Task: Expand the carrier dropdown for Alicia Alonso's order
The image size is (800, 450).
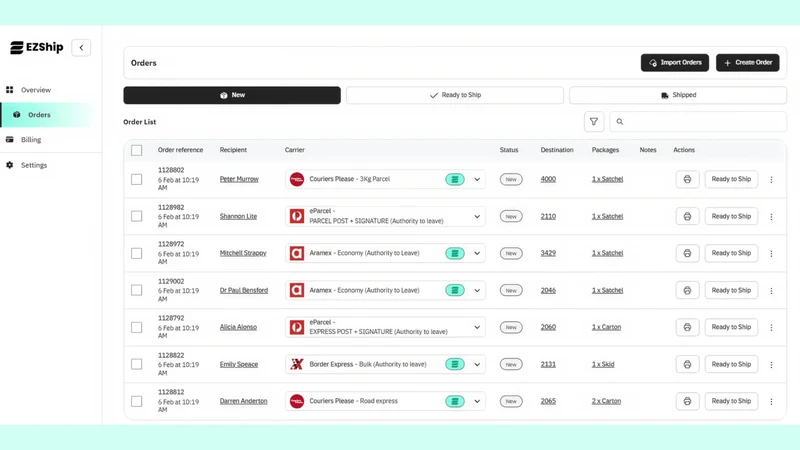Action: coord(477,328)
